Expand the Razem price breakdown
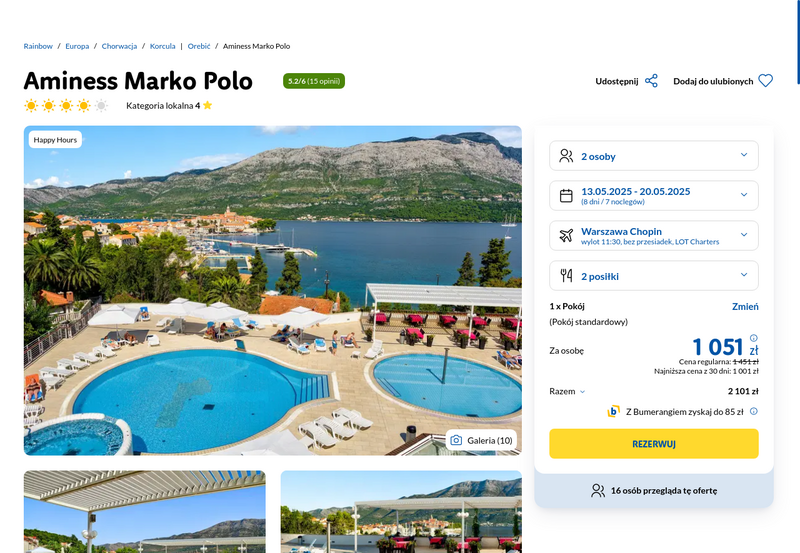This screenshot has height=553, width=800. (x=567, y=391)
